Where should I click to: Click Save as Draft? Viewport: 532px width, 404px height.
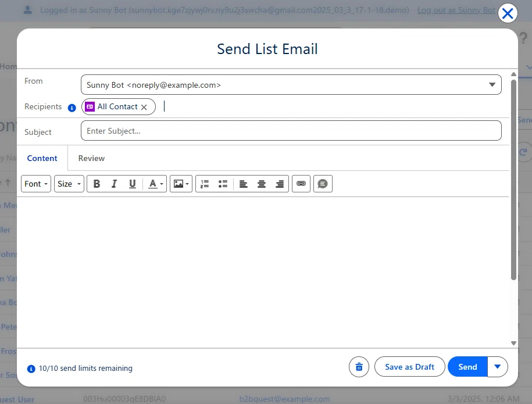tap(409, 367)
